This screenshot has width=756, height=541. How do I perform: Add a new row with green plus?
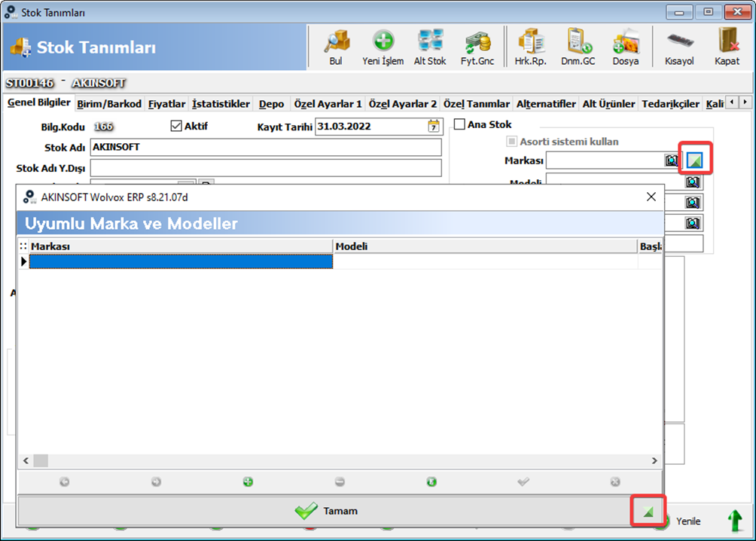[248, 481]
